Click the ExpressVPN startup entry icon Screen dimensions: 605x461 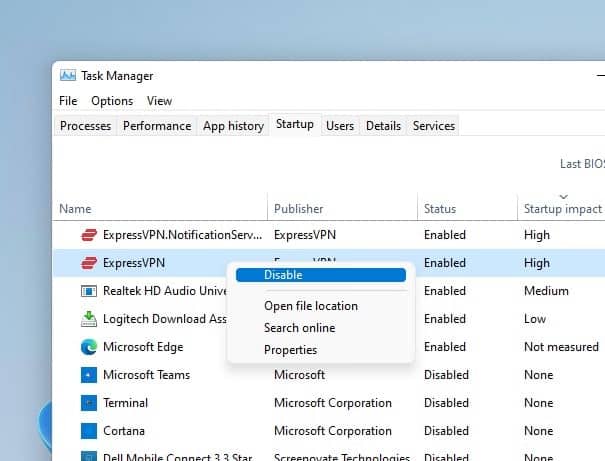pyautogui.click(x=88, y=263)
